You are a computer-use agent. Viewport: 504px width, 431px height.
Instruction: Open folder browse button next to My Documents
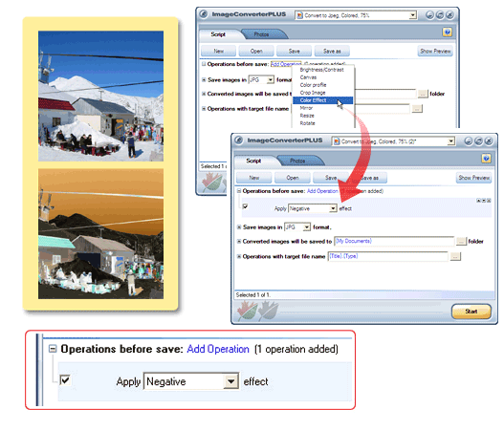461,241
